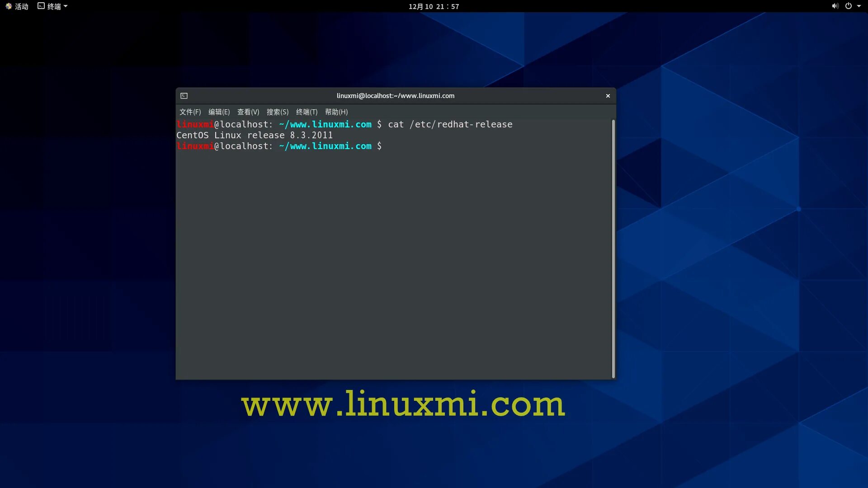Open the 终端(T) menu in the window
Screen dimensions: 868x488
pyautogui.click(x=307, y=112)
